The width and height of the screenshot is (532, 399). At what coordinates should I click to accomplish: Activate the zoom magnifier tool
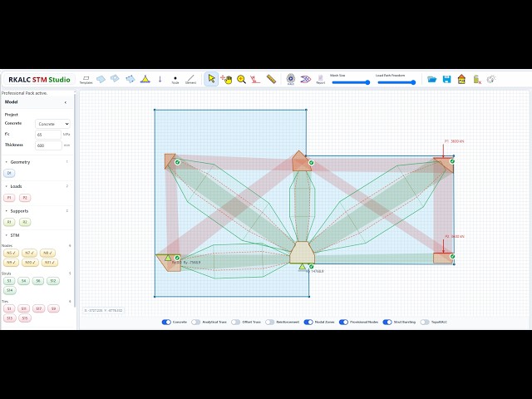[241, 80]
